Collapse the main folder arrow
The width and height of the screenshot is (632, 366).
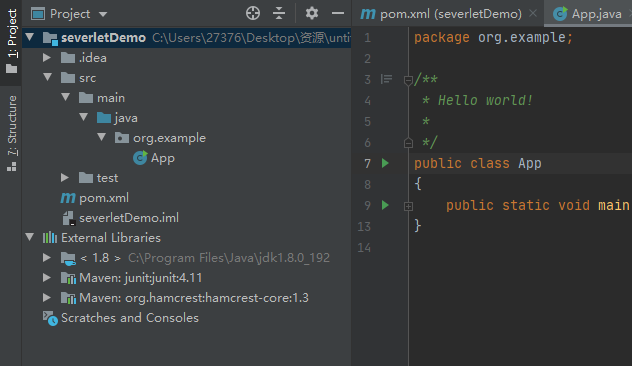tap(66, 97)
